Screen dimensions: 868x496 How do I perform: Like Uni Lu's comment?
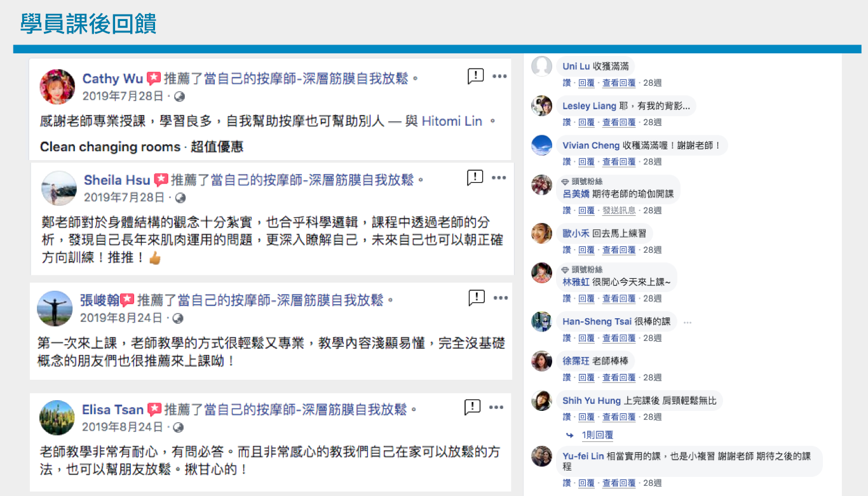566,83
